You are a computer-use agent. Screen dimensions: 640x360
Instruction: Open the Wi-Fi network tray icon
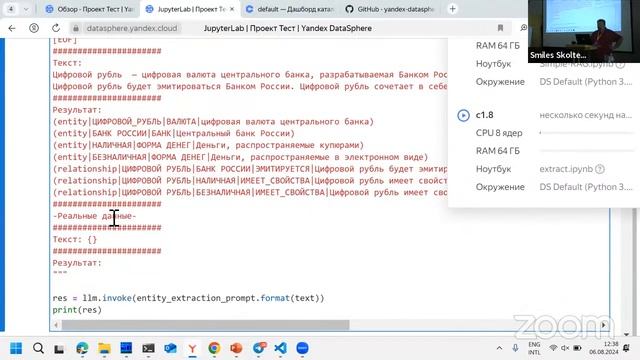coord(553,348)
